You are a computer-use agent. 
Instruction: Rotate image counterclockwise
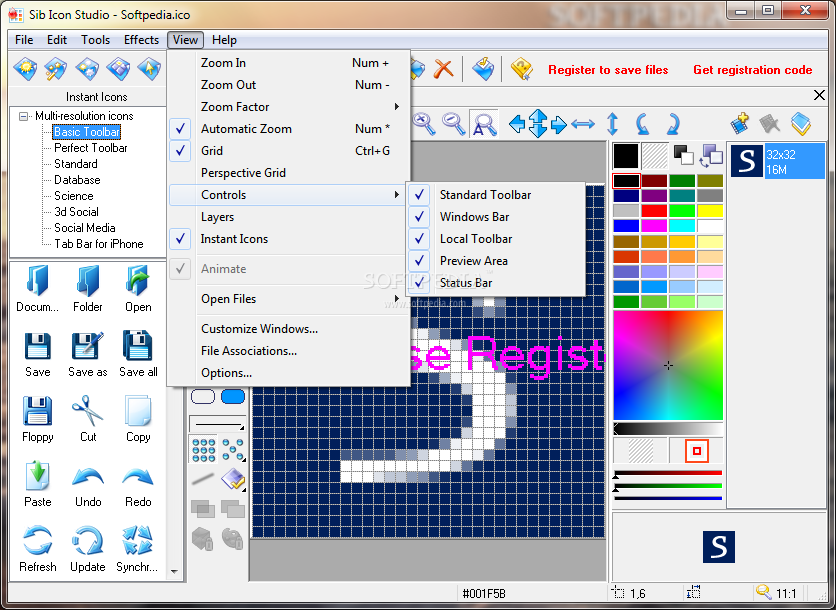pos(643,124)
